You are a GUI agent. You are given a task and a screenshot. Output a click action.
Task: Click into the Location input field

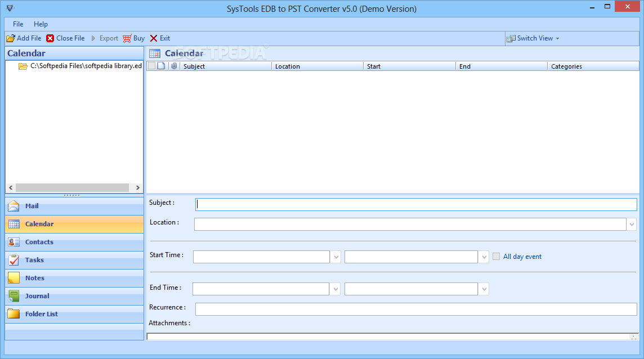click(x=410, y=225)
